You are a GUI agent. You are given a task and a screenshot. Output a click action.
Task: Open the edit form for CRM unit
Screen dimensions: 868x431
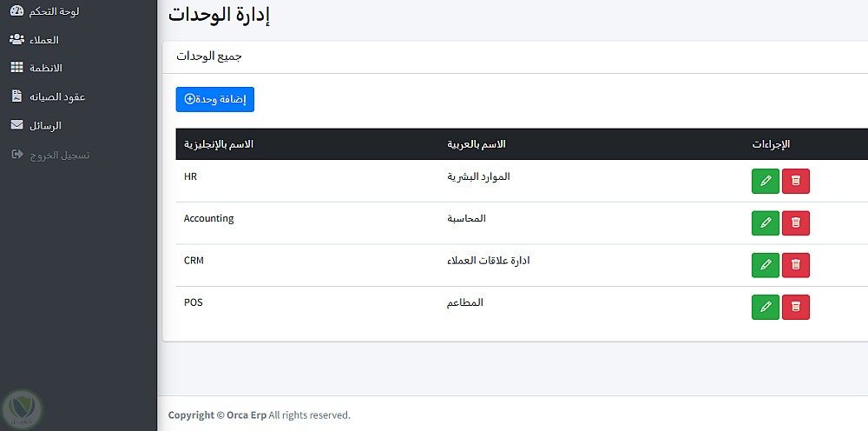point(765,265)
